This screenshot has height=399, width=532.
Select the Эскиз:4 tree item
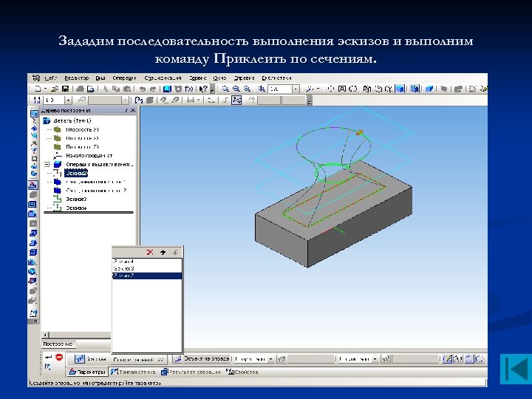click(x=76, y=208)
